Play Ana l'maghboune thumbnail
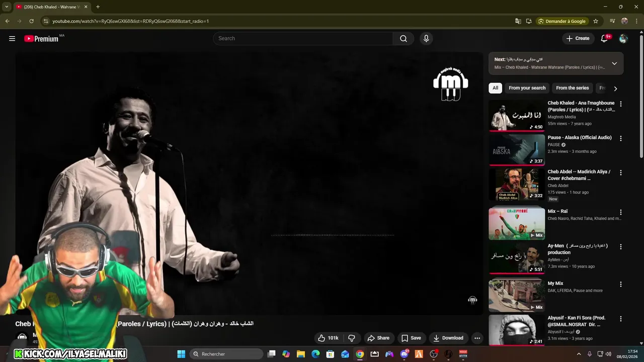644x362 pixels. [517, 115]
